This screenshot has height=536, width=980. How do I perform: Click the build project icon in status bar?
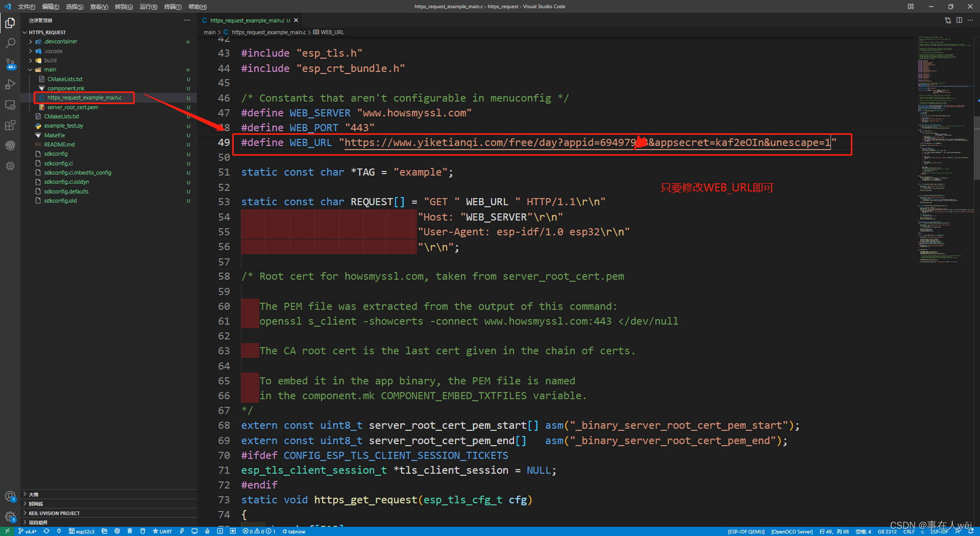coord(143,531)
